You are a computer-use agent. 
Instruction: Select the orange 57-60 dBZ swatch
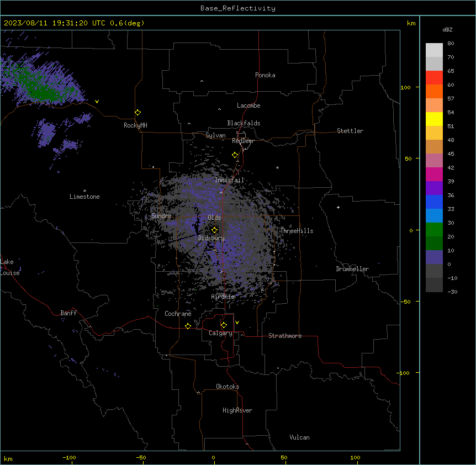(434, 91)
